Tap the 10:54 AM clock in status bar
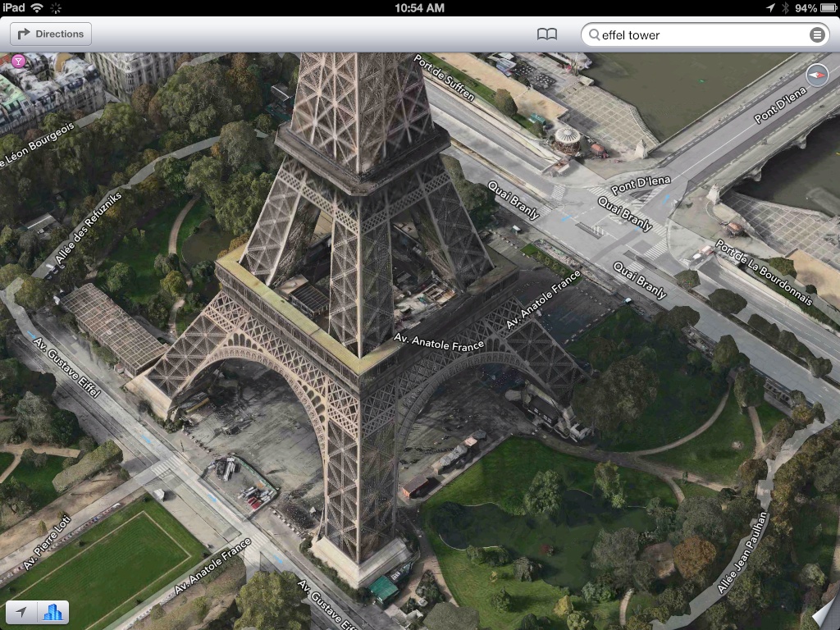The height and width of the screenshot is (630, 840). [x=419, y=7]
